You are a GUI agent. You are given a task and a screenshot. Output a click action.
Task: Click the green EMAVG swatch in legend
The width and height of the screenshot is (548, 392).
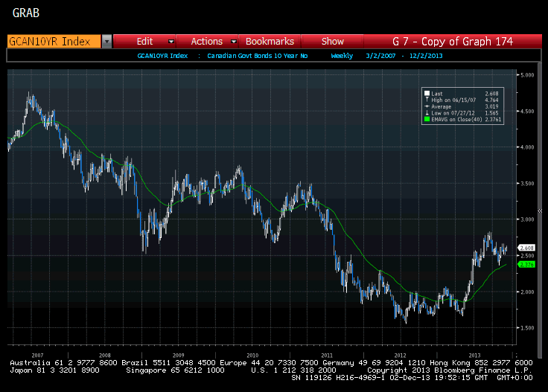tap(426, 118)
